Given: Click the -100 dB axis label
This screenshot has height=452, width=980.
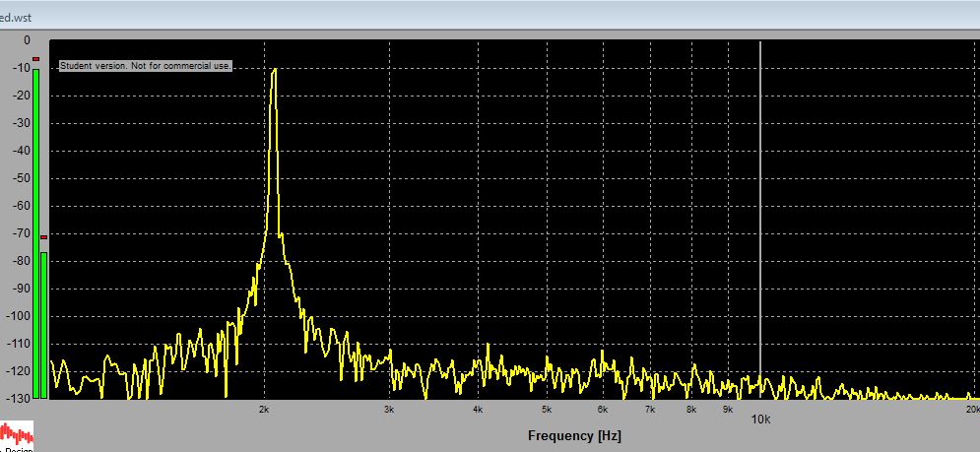Looking at the screenshot, I should (20, 316).
